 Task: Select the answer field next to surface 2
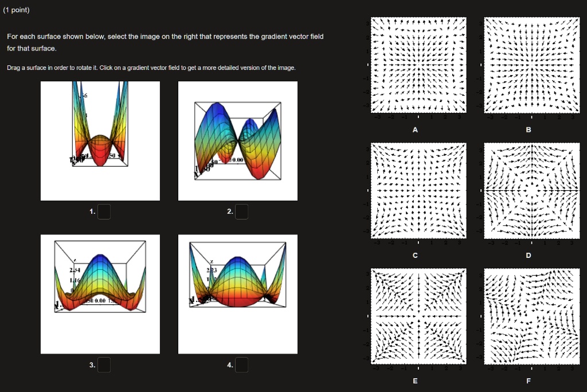[x=241, y=211]
